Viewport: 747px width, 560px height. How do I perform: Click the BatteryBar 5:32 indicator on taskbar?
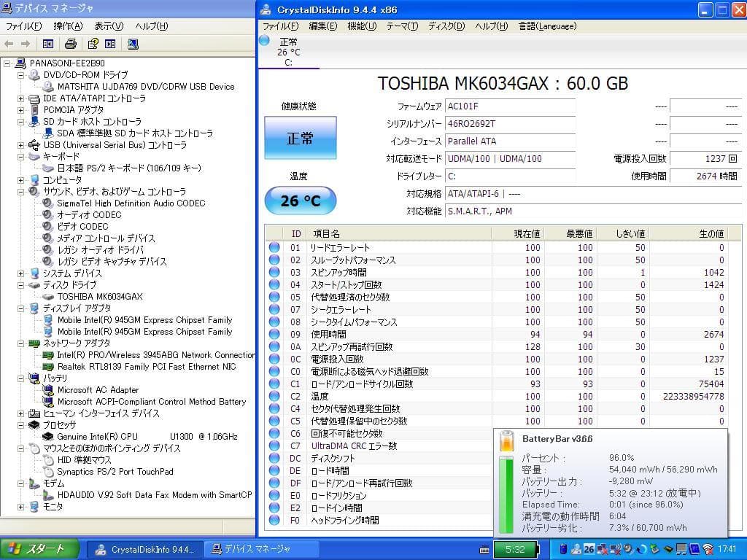click(516, 550)
